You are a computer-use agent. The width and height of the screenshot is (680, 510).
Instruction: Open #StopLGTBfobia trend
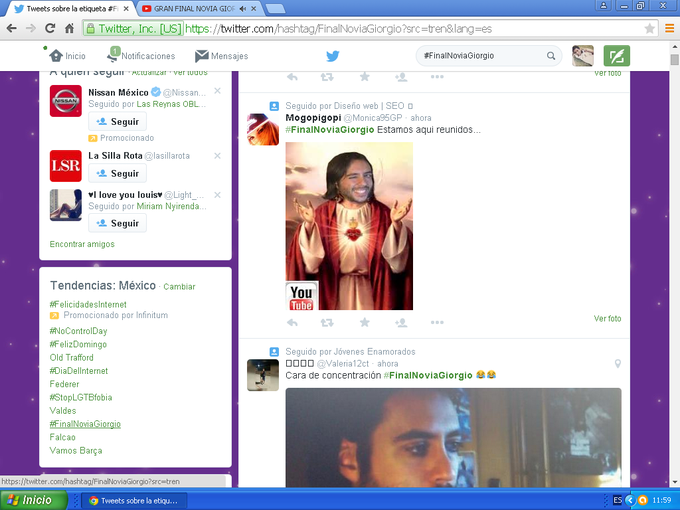(x=81, y=397)
